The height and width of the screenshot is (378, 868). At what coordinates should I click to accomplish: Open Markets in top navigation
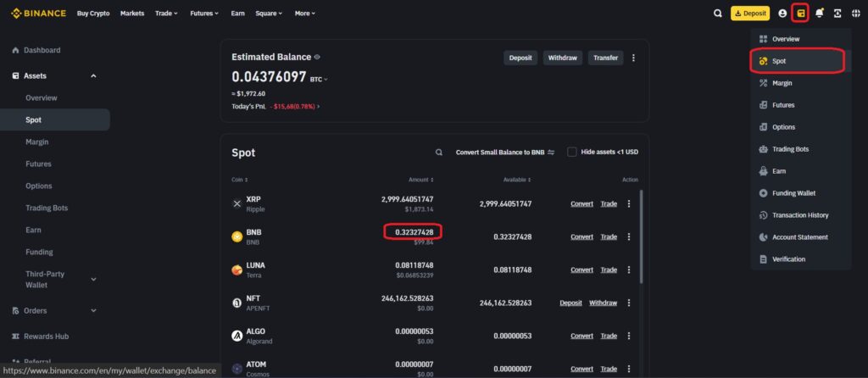click(132, 14)
